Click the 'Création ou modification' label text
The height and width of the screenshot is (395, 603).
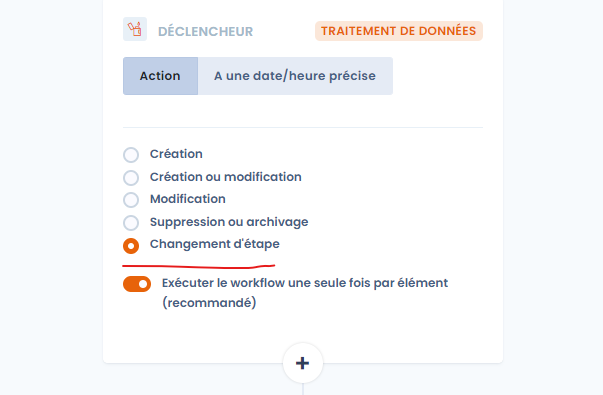click(x=226, y=177)
